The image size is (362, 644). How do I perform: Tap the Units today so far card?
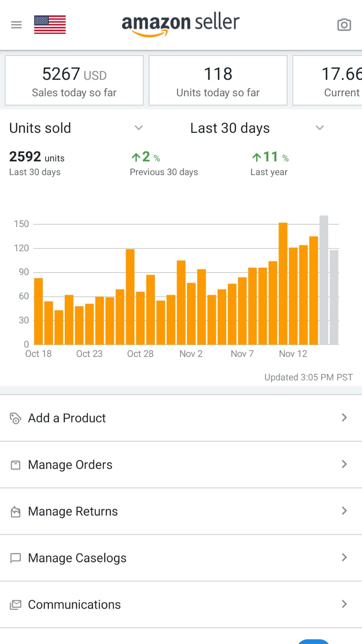coord(218,81)
